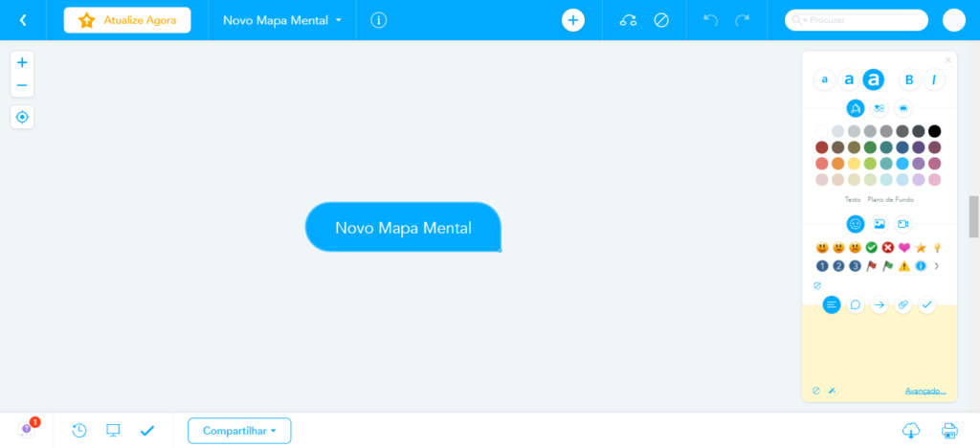Screen dimensions: 980x448
Task: Set medium text size
Action: click(849, 80)
